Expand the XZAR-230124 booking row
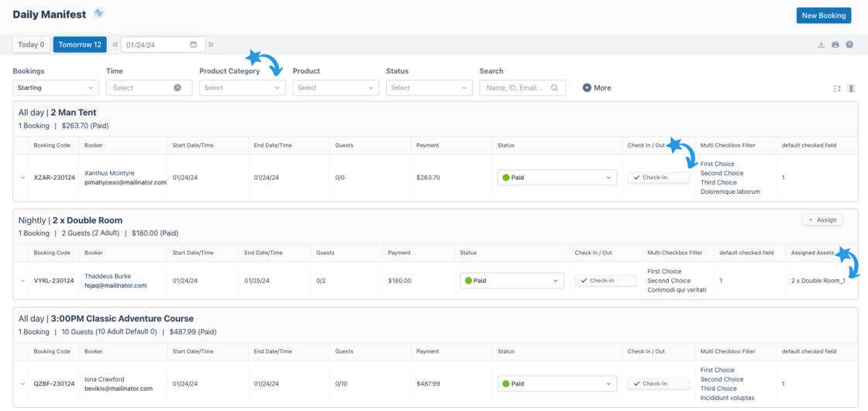This screenshot has width=868, height=411. [22, 178]
